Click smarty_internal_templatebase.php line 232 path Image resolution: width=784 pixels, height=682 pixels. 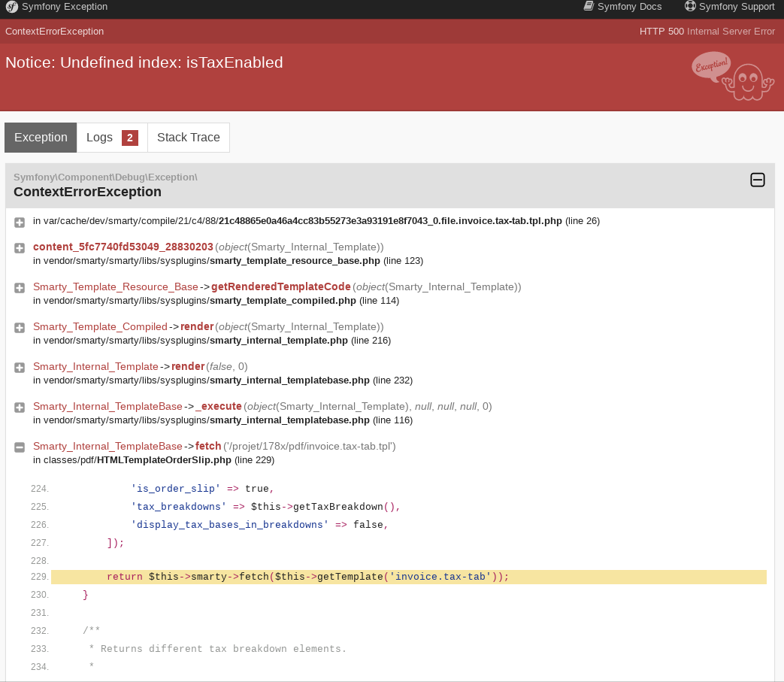[207, 380]
